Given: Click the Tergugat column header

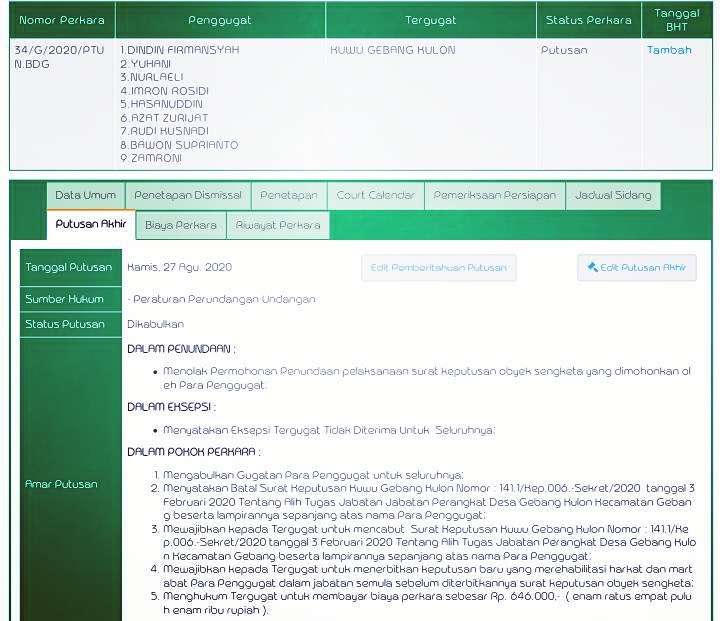Looking at the screenshot, I should [x=430, y=20].
